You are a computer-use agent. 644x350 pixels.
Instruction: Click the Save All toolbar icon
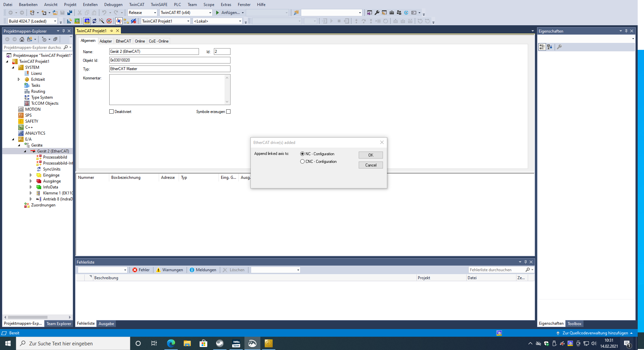70,13
